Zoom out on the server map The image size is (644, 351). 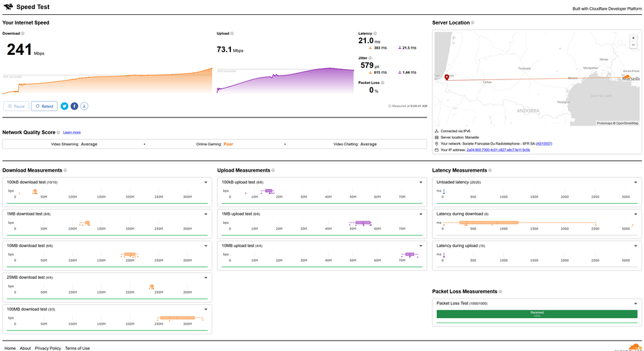click(634, 45)
